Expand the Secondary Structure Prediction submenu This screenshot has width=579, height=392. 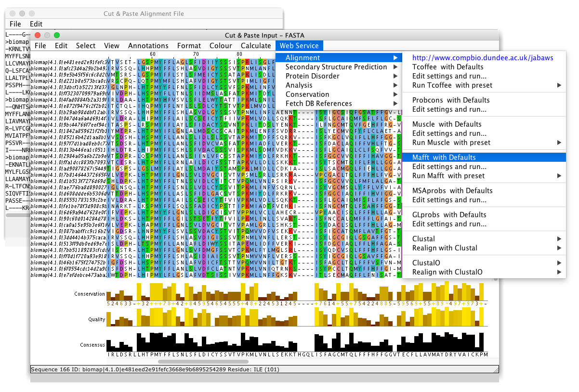[x=336, y=67]
